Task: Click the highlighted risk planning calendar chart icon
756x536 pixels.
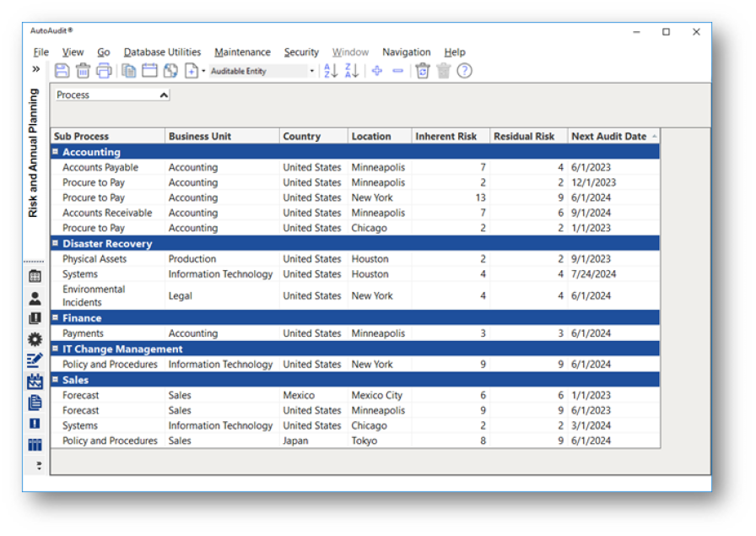Action: click(35, 382)
